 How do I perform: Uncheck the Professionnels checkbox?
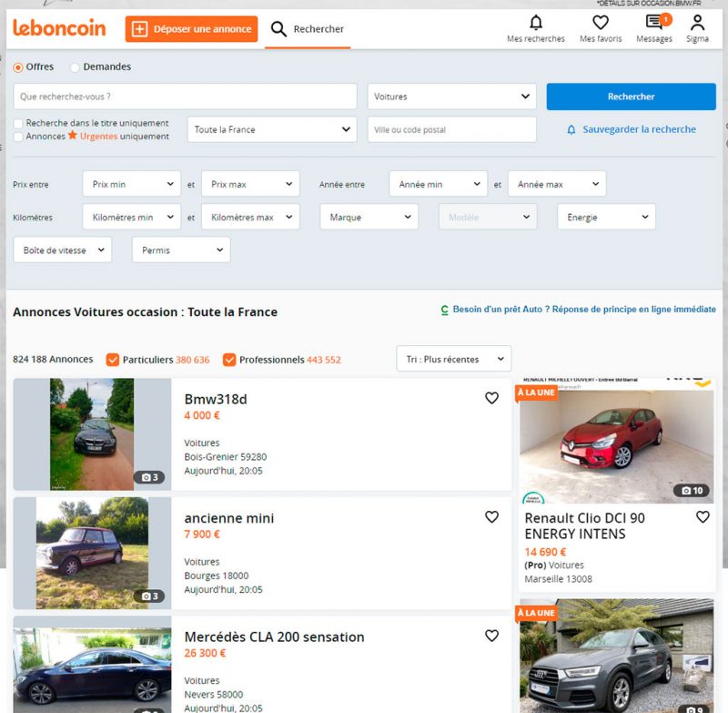[x=229, y=360]
